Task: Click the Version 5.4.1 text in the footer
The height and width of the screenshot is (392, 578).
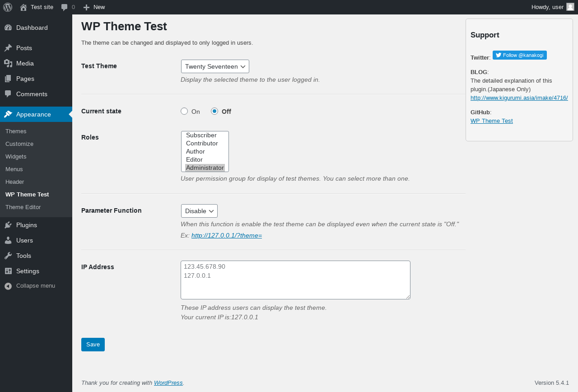Action: tap(552, 383)
